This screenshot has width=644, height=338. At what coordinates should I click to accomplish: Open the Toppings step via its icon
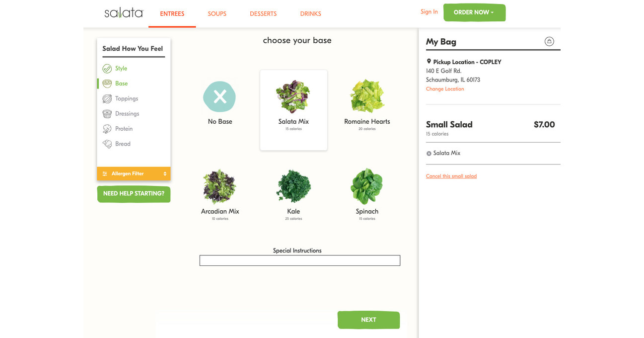(x=107, y=98)
